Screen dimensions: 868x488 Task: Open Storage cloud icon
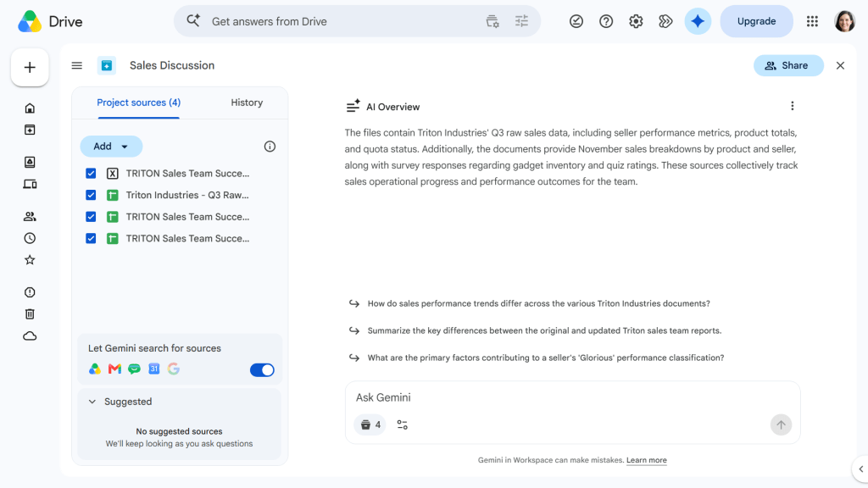30,335
